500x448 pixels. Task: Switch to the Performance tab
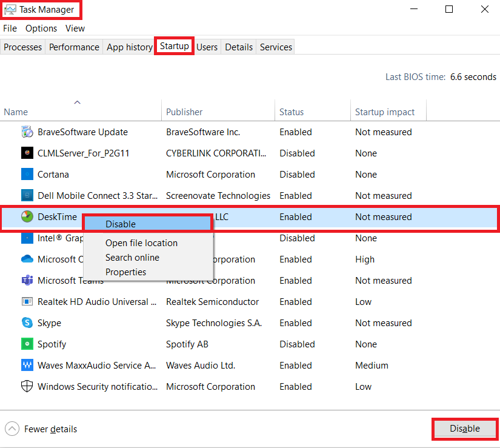point(74,47)
